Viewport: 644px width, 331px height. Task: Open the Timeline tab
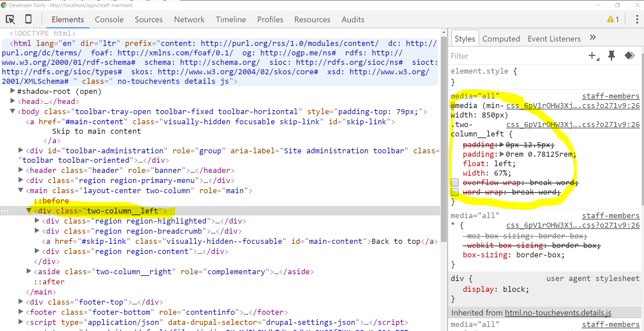231,20
